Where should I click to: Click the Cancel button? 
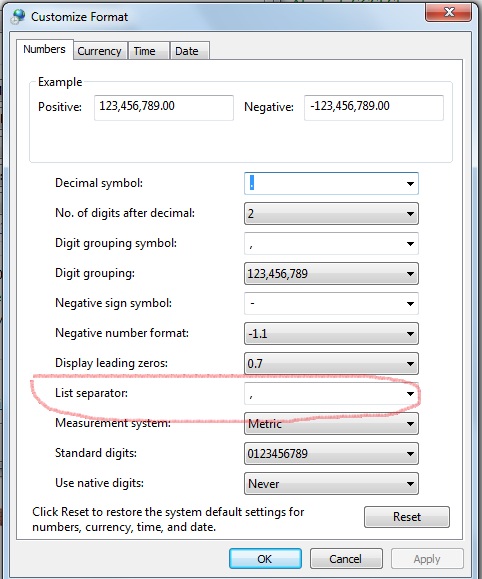click(346, 559)
